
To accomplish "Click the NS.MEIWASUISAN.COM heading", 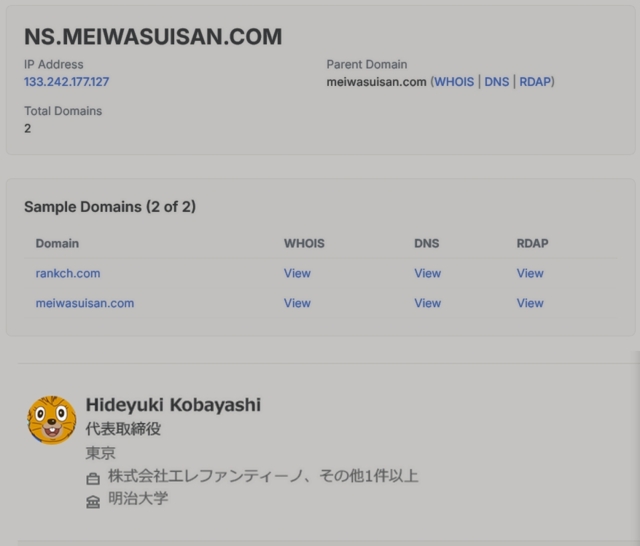I will coord(153,36).
